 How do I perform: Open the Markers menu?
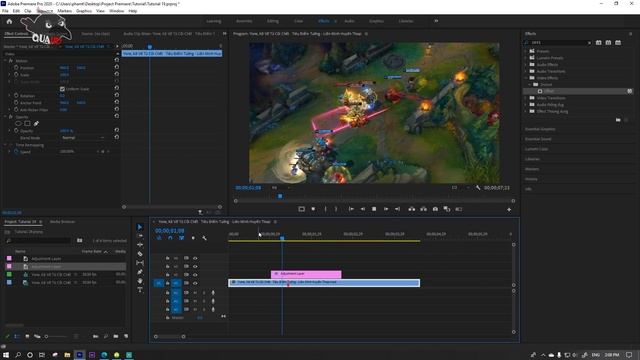[x=64, y=11]
